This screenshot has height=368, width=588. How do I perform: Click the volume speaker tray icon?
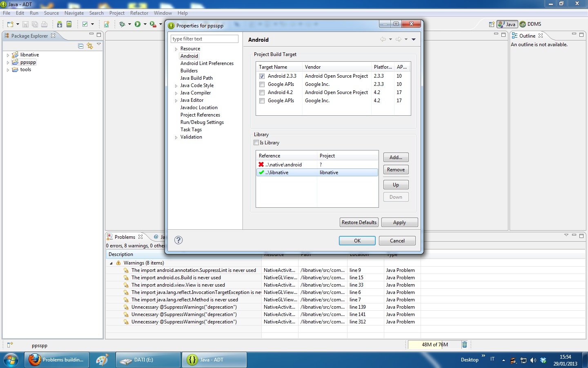533,360
